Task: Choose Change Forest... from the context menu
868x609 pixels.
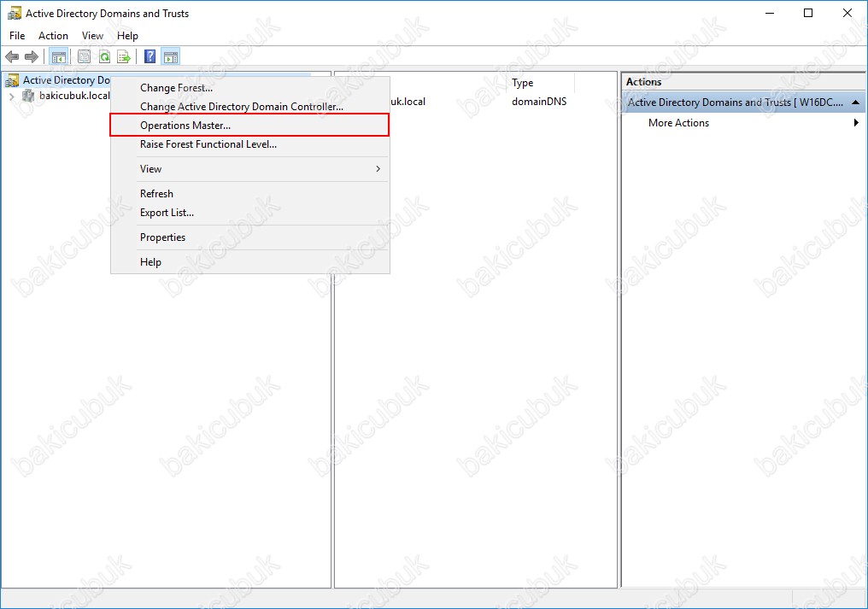Action: (x=250, y=88)
